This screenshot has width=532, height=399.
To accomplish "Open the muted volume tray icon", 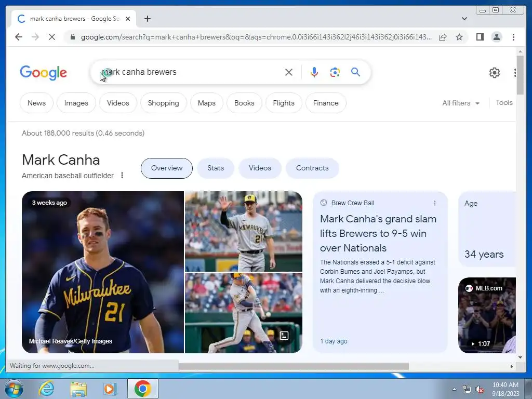I will pos(480,390).
